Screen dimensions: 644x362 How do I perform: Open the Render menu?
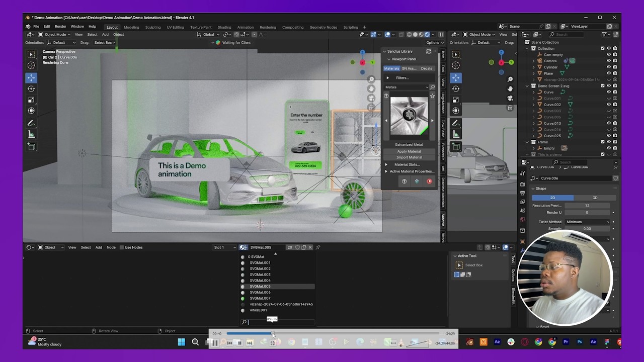pyautogui.click(x=60, y=27)
